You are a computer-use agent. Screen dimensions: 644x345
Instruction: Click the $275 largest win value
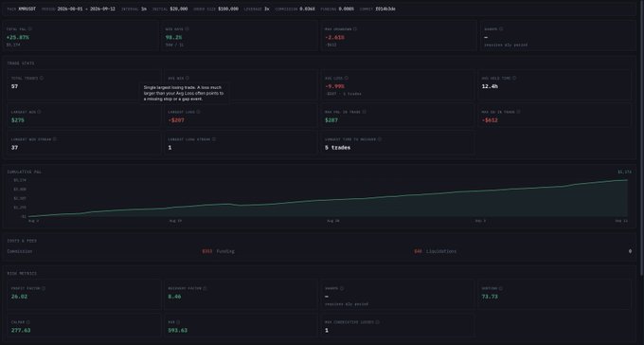pyautogui.click(x=18, y=120)
